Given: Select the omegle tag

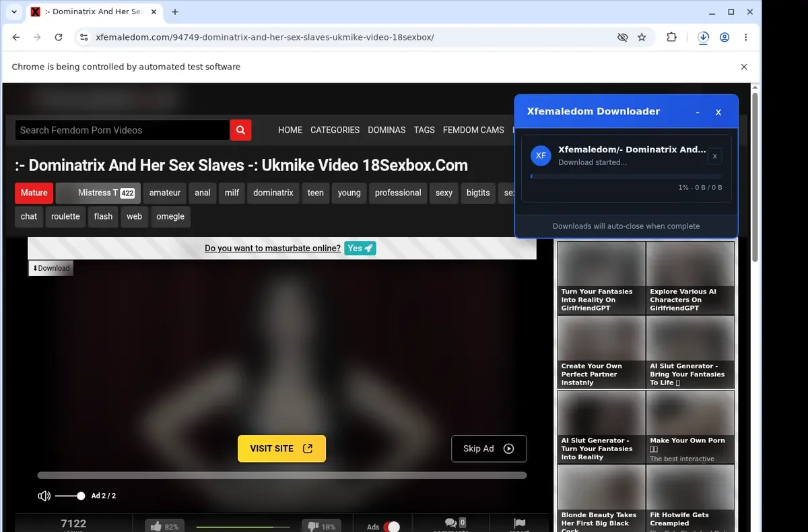Looking at the screenshot, I should coord(170,216).
